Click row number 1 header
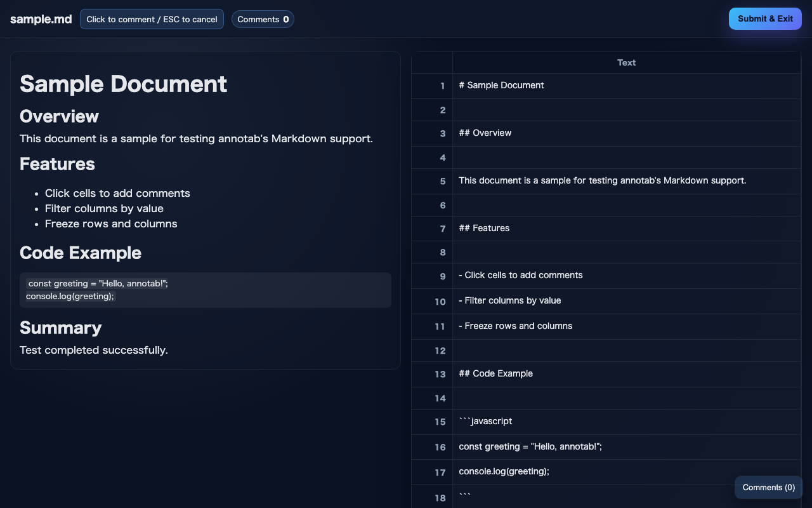 432,86
